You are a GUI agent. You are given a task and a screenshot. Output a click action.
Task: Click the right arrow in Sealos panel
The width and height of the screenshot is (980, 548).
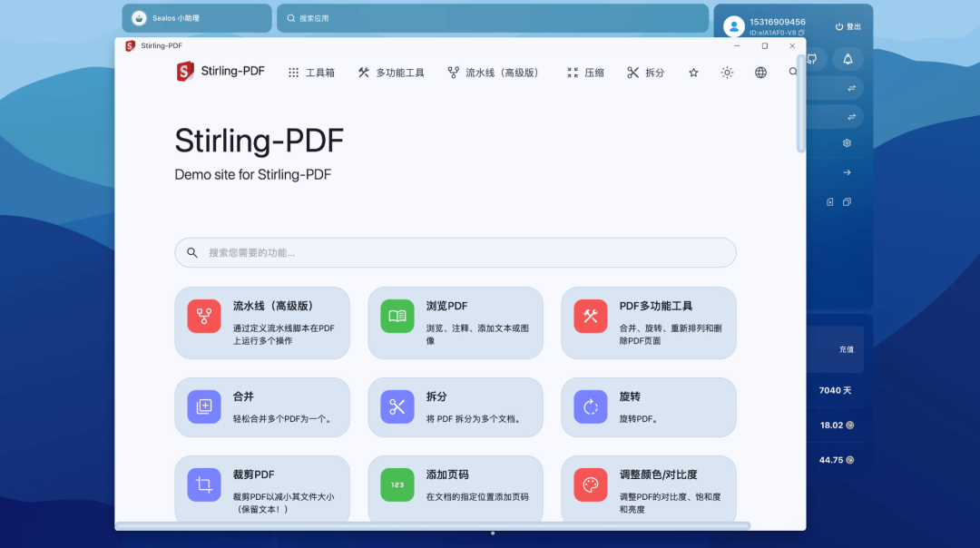[x=847, y=172]
